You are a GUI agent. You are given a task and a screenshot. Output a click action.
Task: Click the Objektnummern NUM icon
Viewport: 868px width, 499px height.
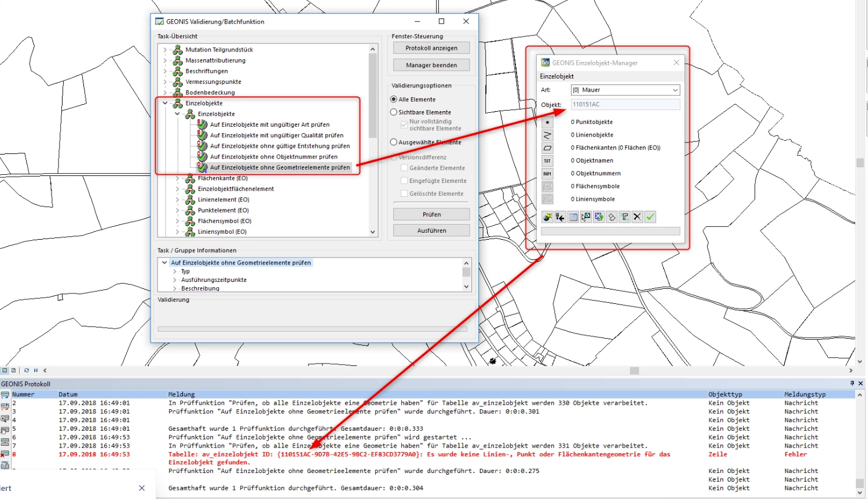coord(547,174)
